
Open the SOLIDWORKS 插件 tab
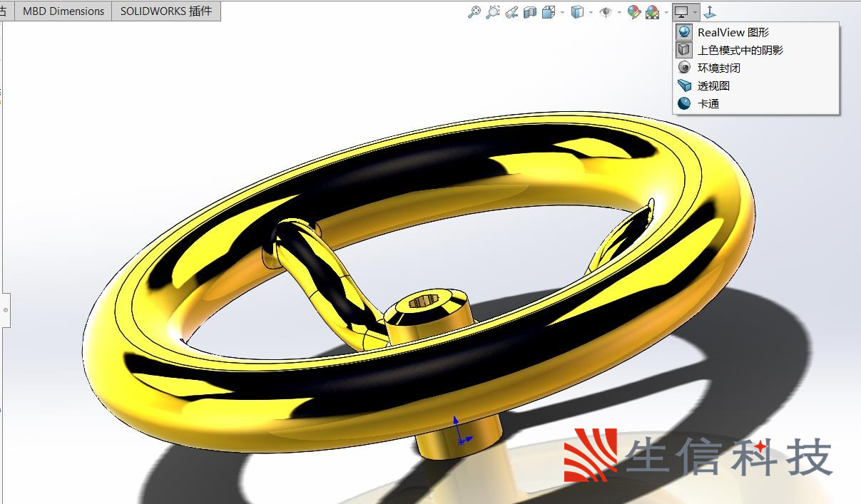165,11
